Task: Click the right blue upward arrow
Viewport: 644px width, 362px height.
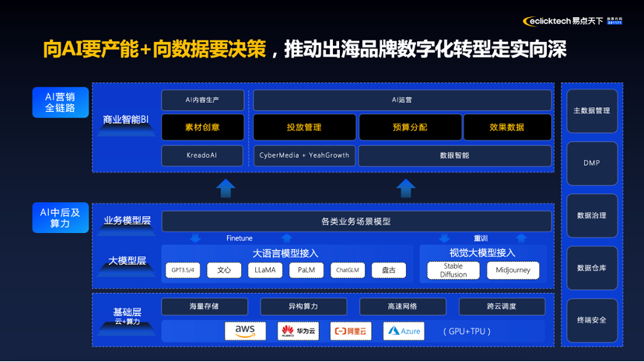Action: click(406, 187)
